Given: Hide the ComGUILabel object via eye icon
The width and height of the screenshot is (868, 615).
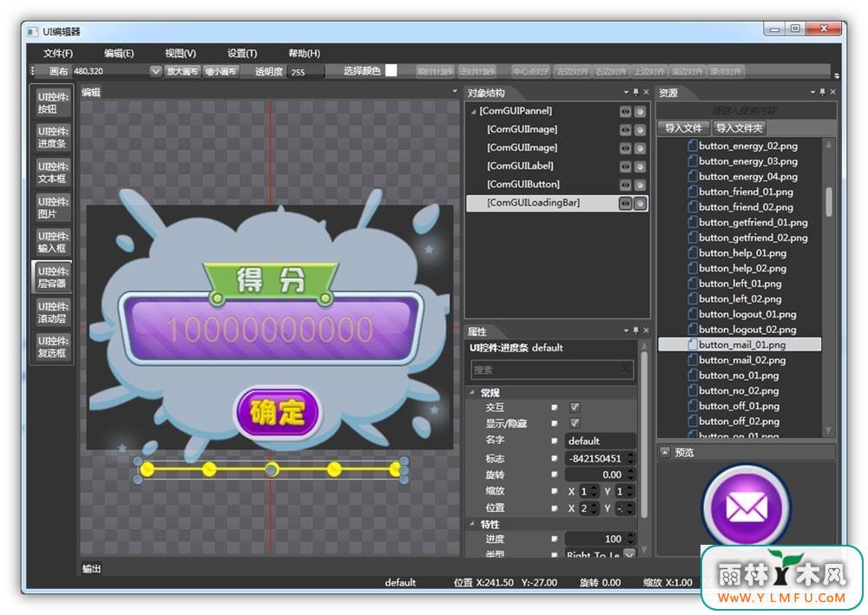Looking at the screenshot, I should 625,166.
